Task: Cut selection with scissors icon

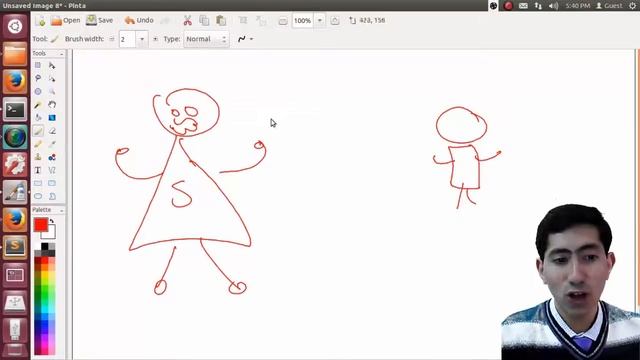Action: pyautogui.click(x=187, y=20)
